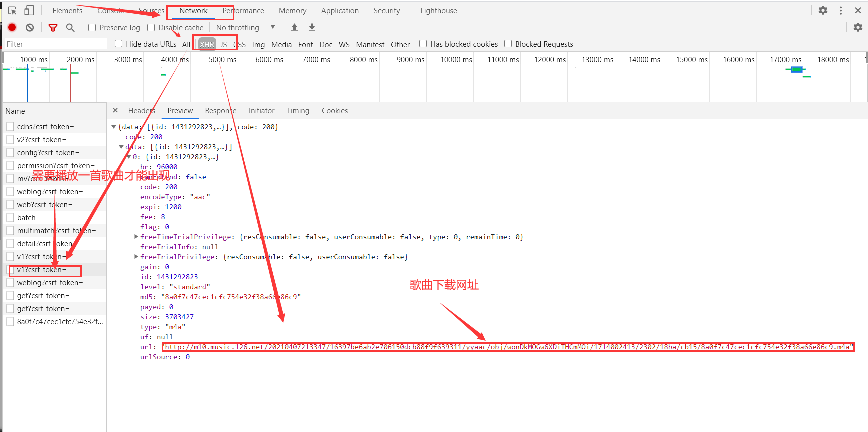The height and width of the screenshot is (432, 868).
Task: Collapse the item 0 object
Action: (129, 157)
